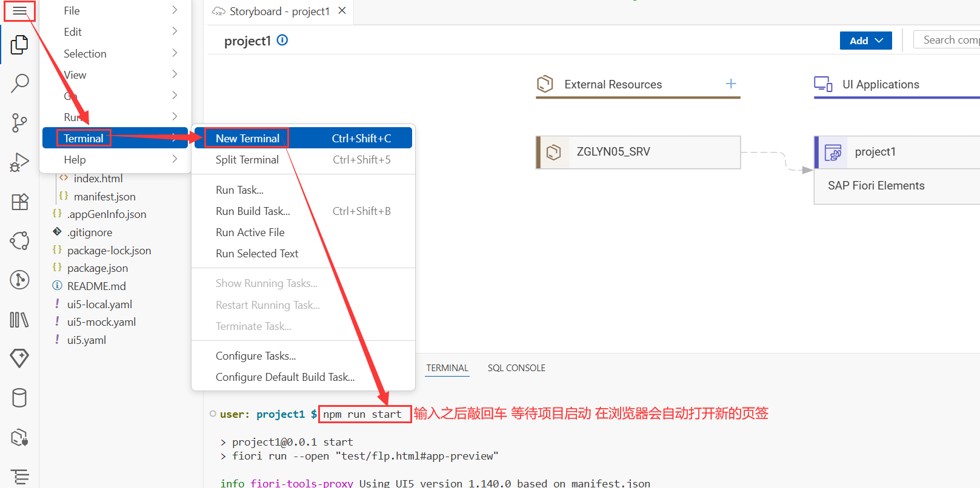This screenshot has height=488, width=980.
Task: Select the Storyboard - project1 editor tab
Action: tap(279, 12)
